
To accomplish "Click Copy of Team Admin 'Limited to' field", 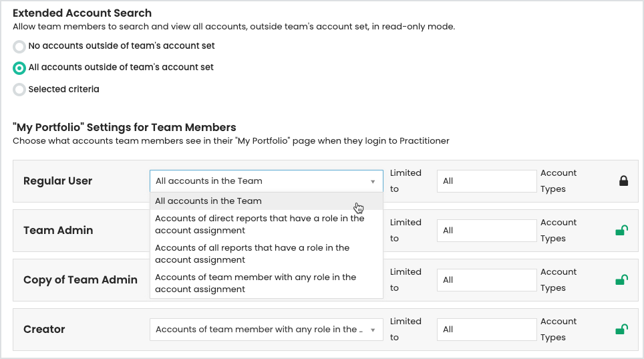I will 486,280.
